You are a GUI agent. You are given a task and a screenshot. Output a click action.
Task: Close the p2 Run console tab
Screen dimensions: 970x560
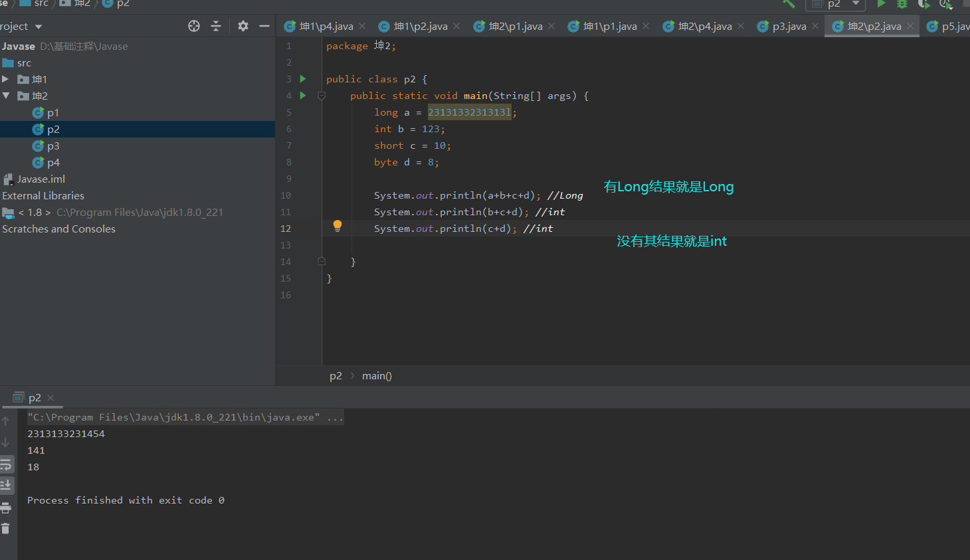tap(50, 398)
